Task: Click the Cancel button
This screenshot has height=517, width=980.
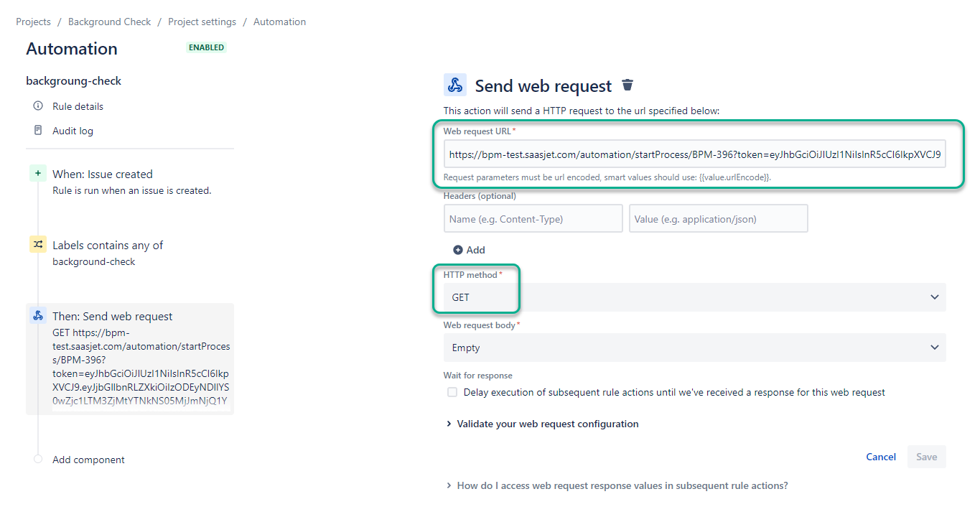Action: 880,457
